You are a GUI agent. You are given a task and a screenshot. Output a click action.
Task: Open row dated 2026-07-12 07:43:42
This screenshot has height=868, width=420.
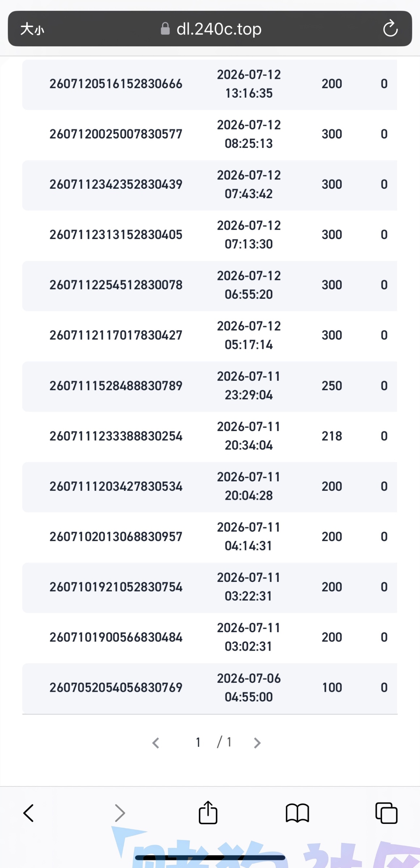point(210,184)
